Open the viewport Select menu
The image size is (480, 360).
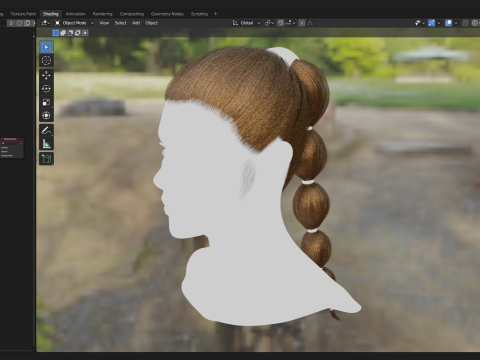(x=120, y=23)
